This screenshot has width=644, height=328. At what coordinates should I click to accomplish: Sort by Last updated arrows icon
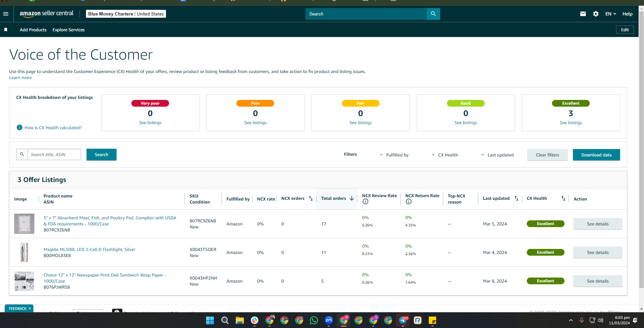point(516,198)
